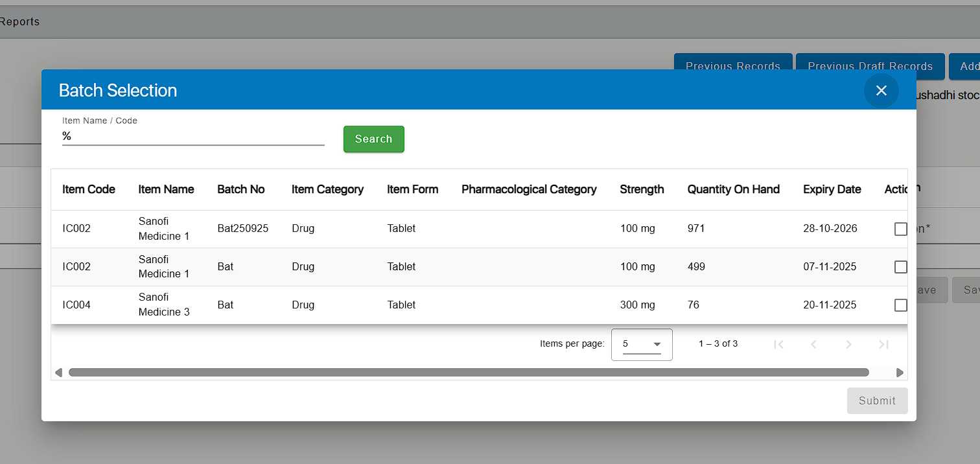Click the Item Name / Code input field
The height and width of the screenshot is (464, 980).
coord(193,137)
